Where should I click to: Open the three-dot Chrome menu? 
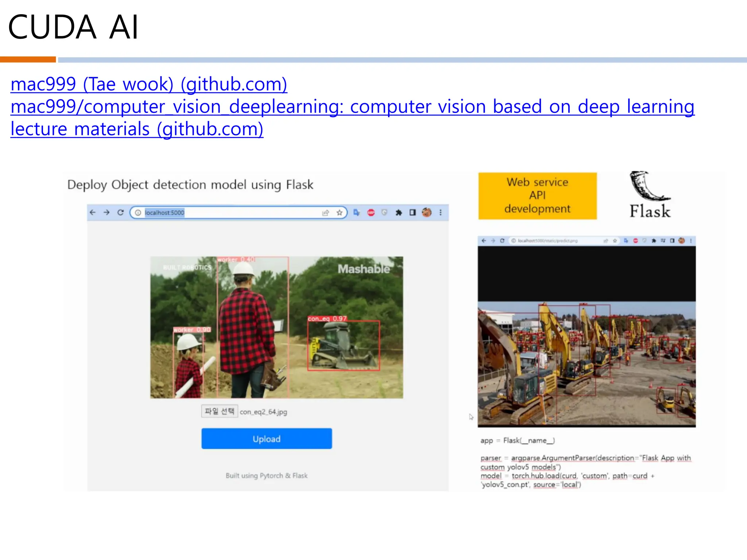pyautogui.click(x=441, y=213)
